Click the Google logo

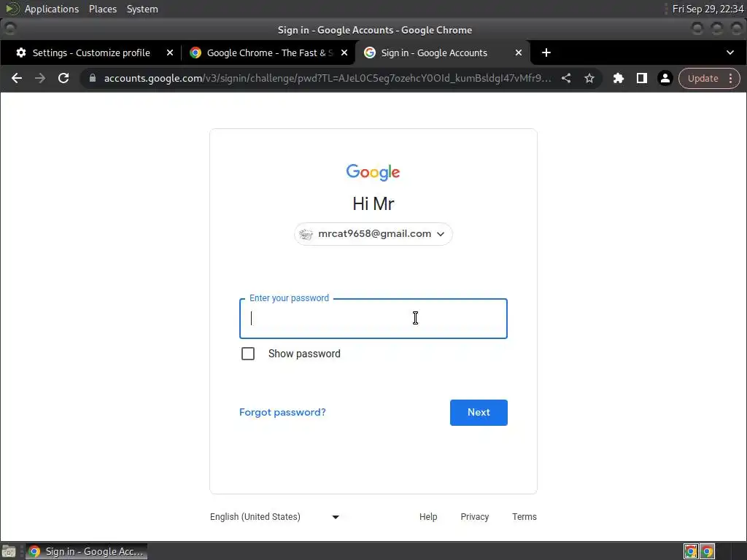click(373, 172)
